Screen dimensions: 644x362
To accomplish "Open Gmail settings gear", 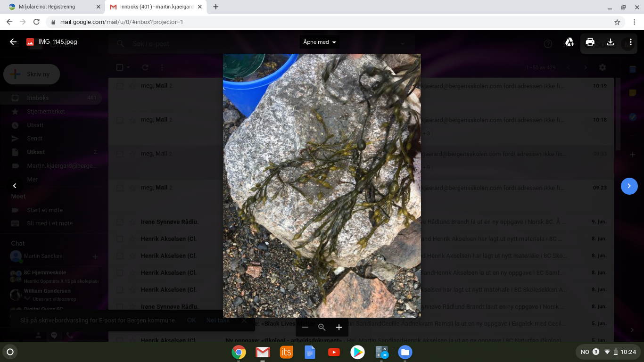I will pyautogui.click(x=602, y=67).
